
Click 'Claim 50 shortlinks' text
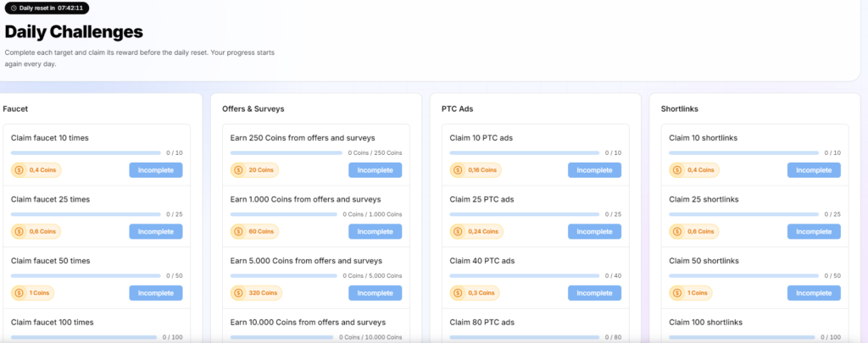click(x=704, y=261)
